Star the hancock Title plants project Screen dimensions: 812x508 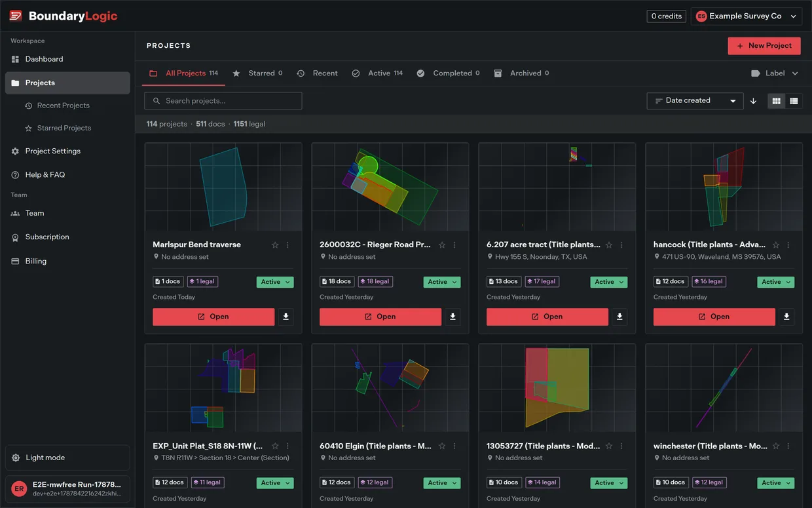[776, 245]
